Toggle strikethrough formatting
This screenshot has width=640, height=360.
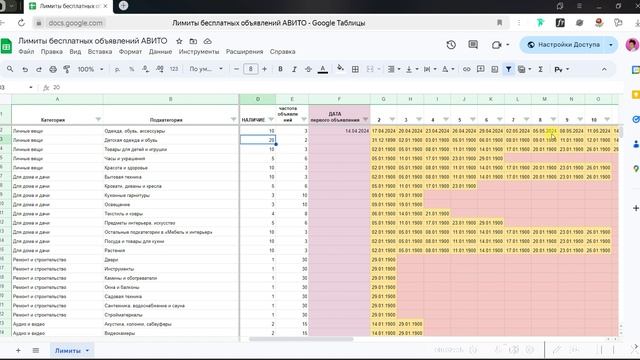tap(308, 69)
